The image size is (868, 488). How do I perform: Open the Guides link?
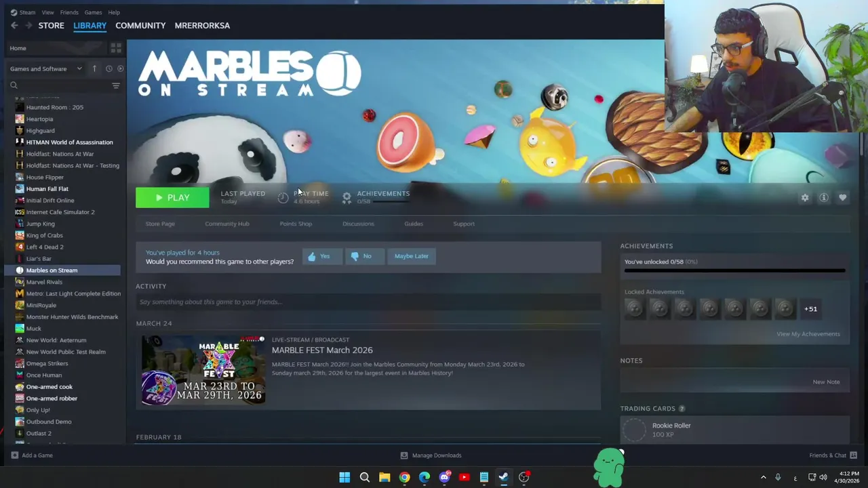(414, 224)
